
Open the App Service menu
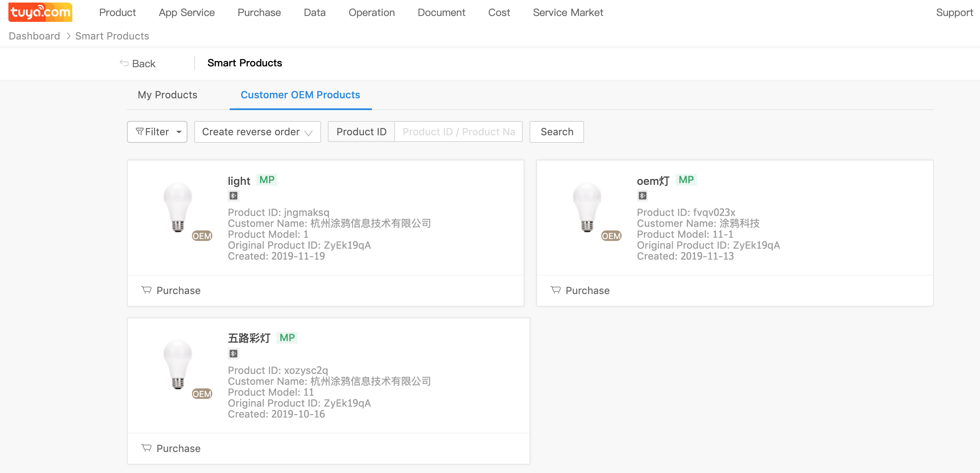(187, 13)
